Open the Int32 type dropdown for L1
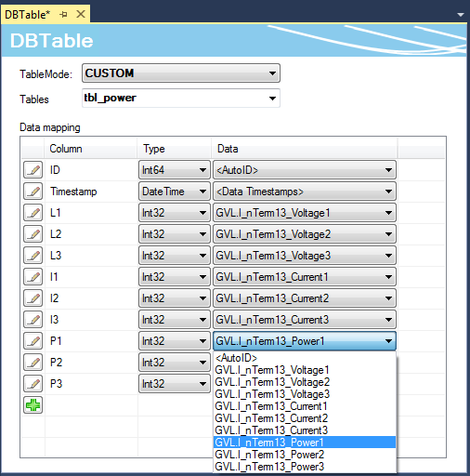 coord(175,213)
